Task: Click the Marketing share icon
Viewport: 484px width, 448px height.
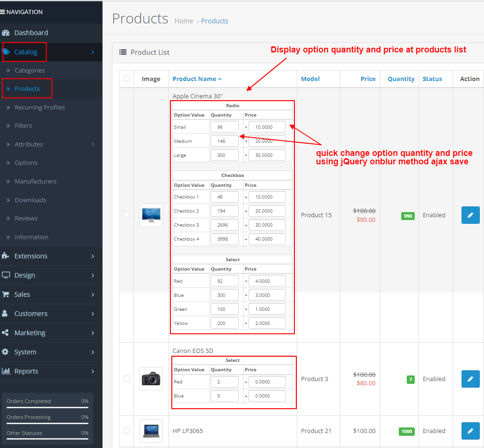Action: pos(5,332)
